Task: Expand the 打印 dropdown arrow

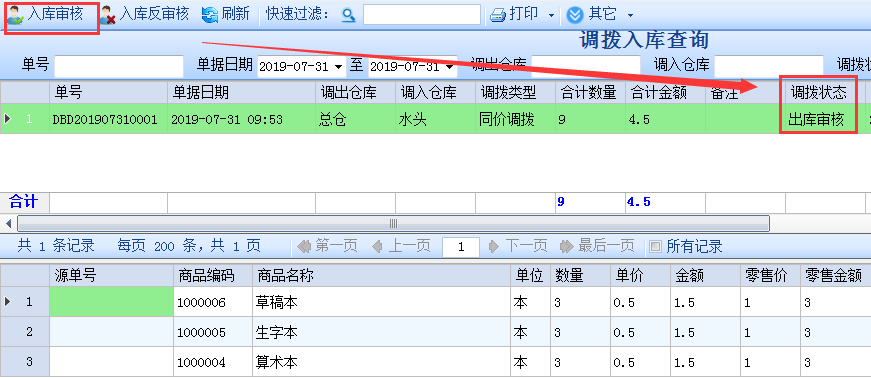Action: [551, 16]
